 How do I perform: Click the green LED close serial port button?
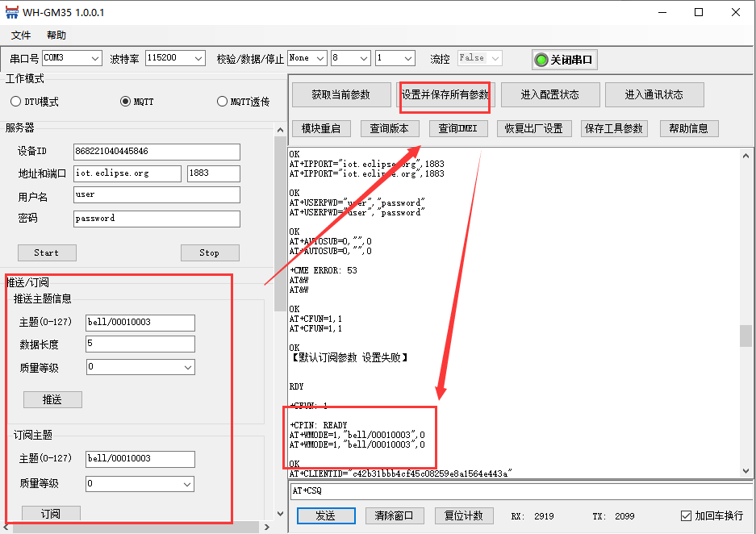(x=564, y=60)
